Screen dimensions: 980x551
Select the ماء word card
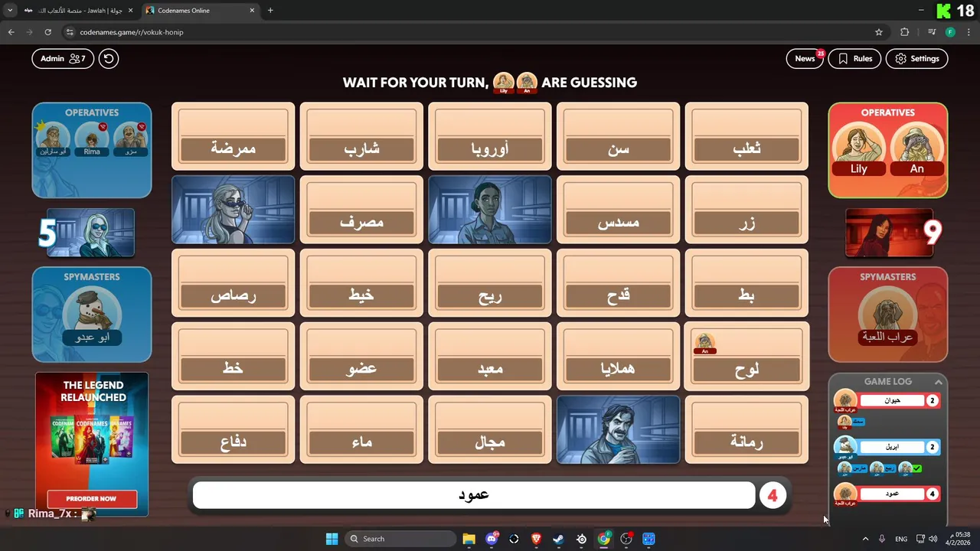(361, 430)
